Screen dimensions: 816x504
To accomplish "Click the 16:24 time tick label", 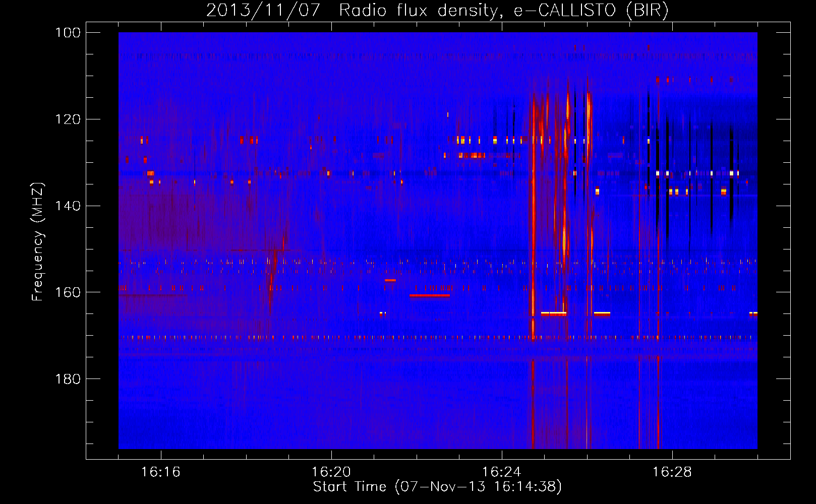I will click(502, 472).
